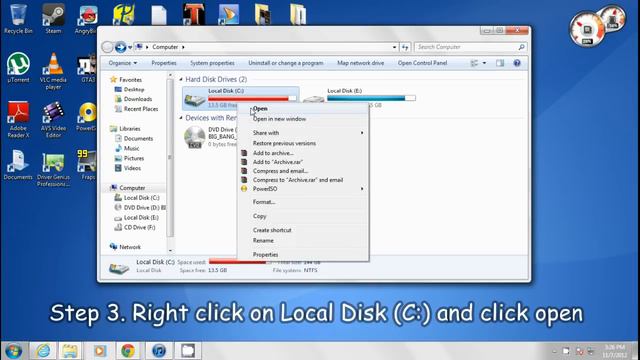Click Open Control Panel button
The image size is (640, 360).
(x=422, y=63)
